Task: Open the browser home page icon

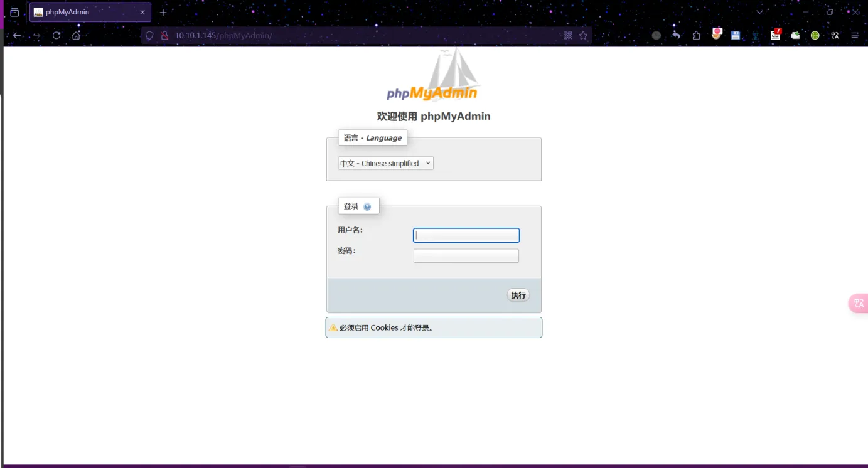Action: click(76, 36)
